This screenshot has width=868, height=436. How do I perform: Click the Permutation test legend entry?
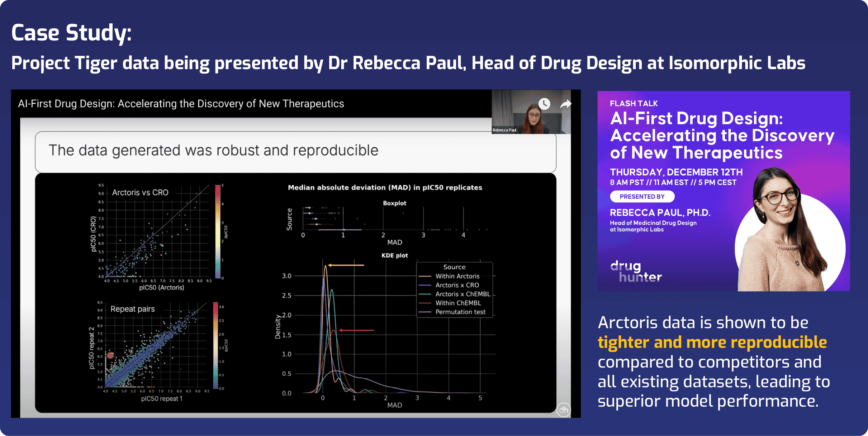(460, 312)
